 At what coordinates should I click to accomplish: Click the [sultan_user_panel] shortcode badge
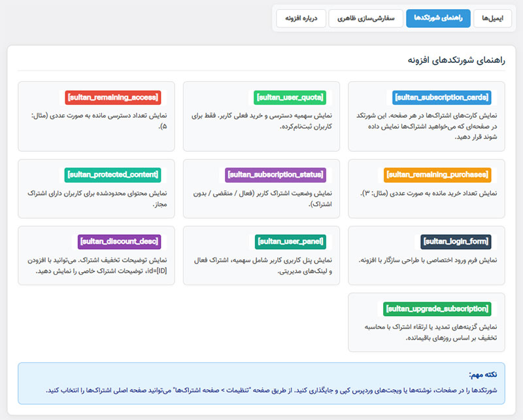click(290, 242)
